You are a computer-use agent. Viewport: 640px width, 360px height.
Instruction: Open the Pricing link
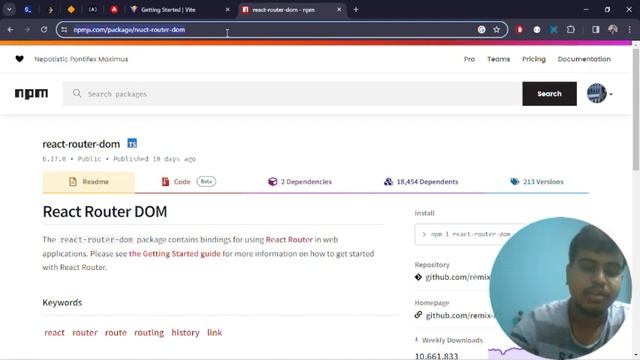click(x=533, y=59)
